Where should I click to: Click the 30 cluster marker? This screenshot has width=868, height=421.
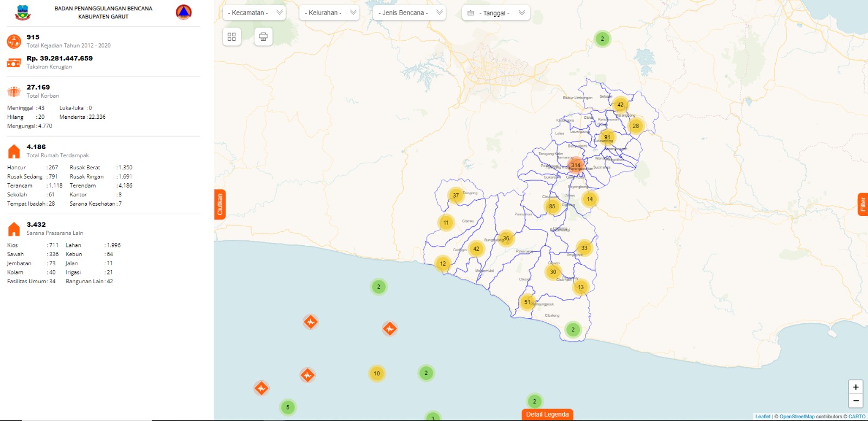pos(553,272)
